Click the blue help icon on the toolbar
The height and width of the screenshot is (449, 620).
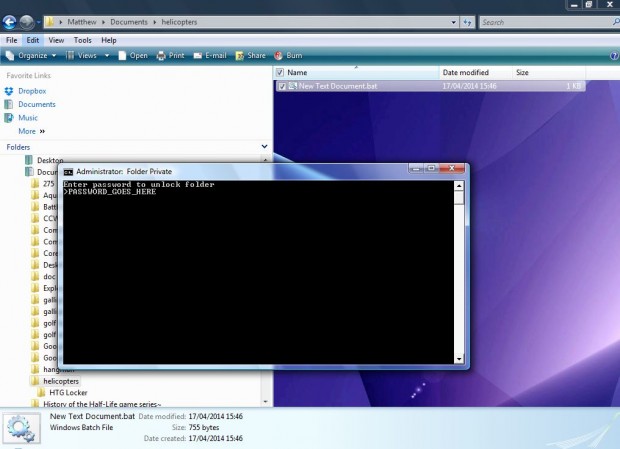[614, 56]
